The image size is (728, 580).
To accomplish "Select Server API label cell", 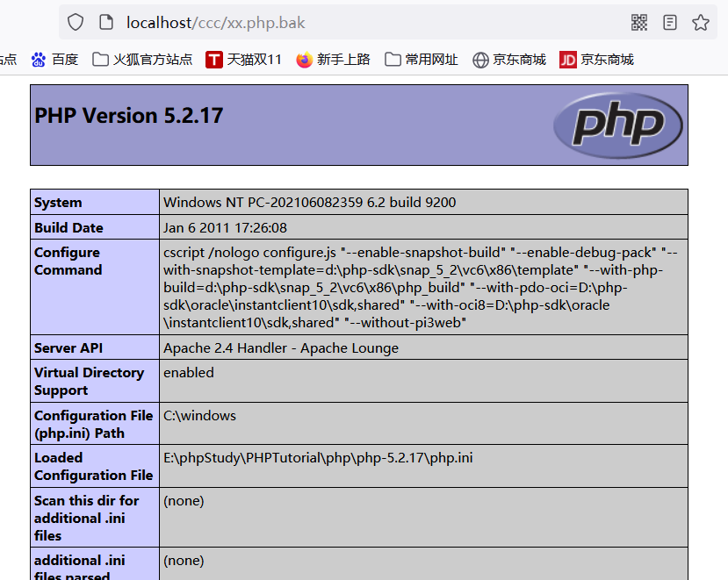I will [95, 347].
